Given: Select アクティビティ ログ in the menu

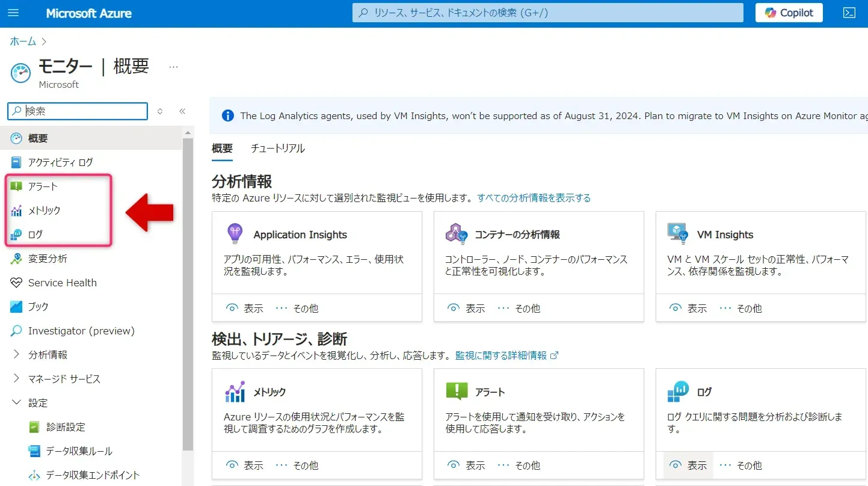Looking at the screenshot, I should coord(60,162).
